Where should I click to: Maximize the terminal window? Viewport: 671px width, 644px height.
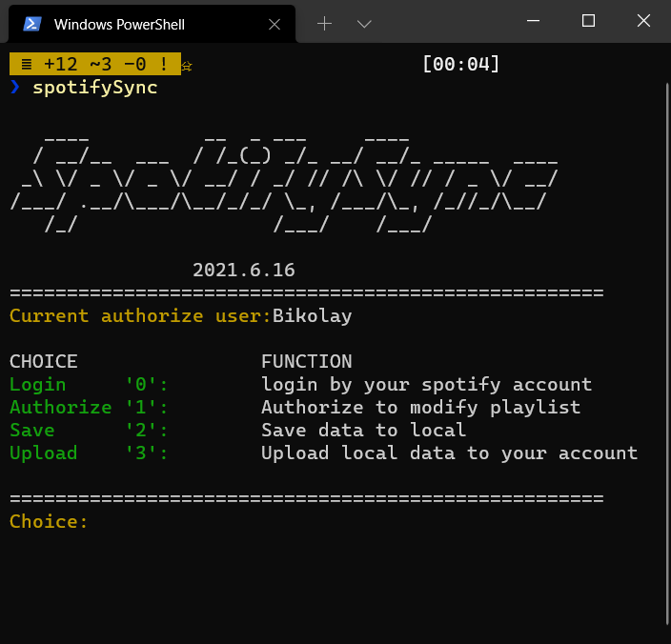588,21
